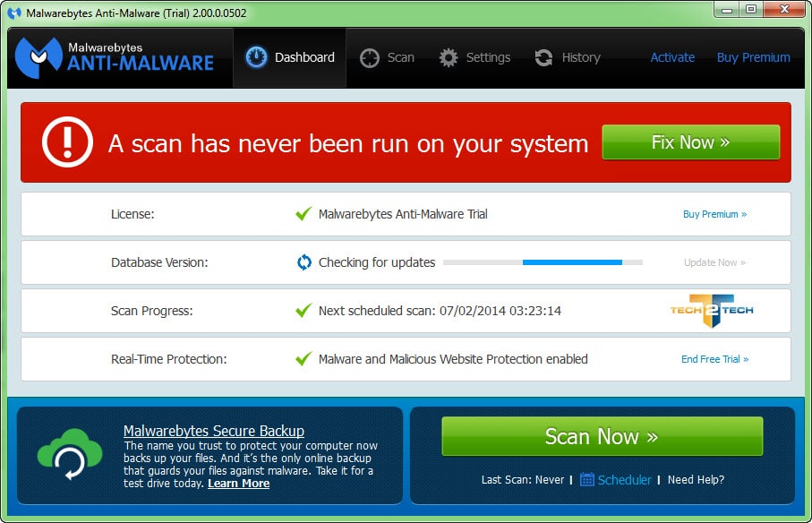Click 'Malware and Malicious Website Protection enabled' text

[453, 359]
